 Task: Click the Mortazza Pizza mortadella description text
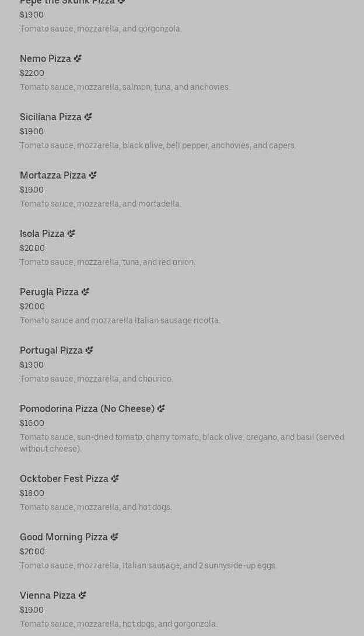[100, 204]
